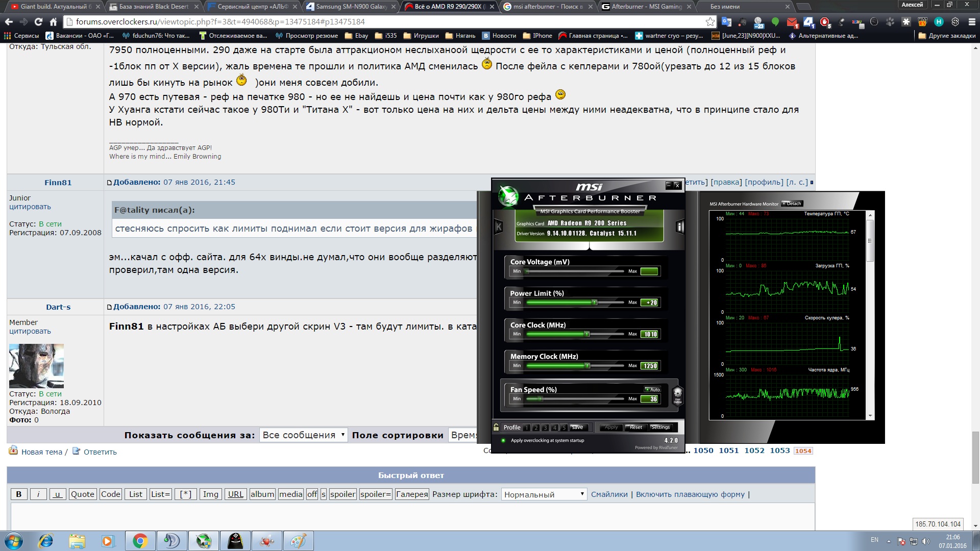Viewport: 980px width, 551px height.
Task: Toggle Apply overclocking at system startup
Action: click(x=503, y=440)
